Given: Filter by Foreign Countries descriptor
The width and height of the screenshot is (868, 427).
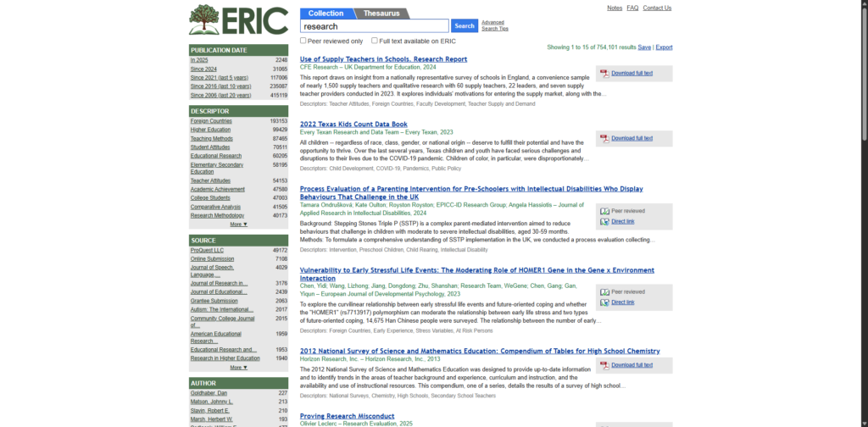Looking at the screenshot, I should 211,121.
